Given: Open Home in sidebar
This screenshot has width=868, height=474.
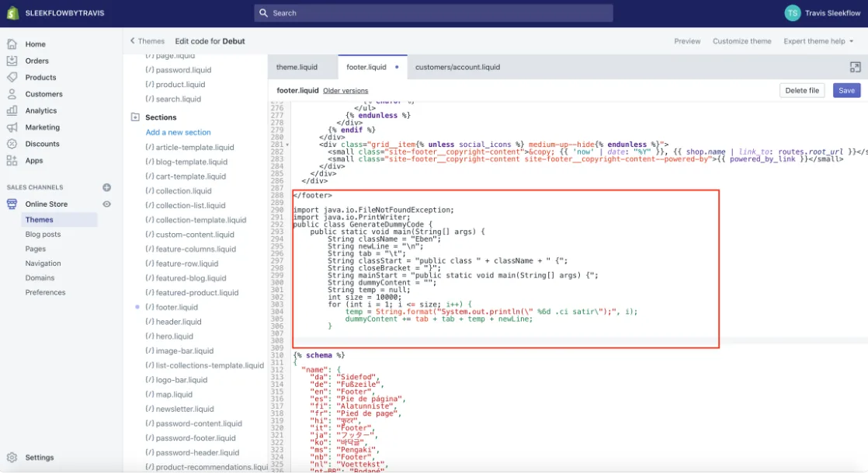Looking at the screenshot, I should 36,44.
